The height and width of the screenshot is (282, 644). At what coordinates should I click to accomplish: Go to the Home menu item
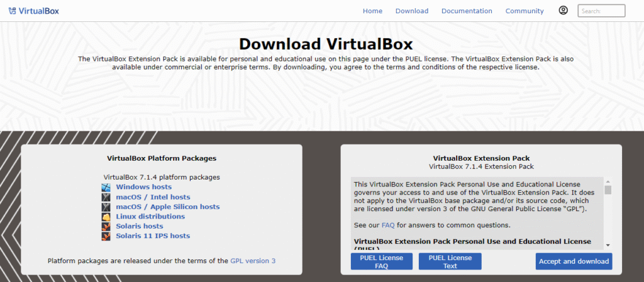372,11
